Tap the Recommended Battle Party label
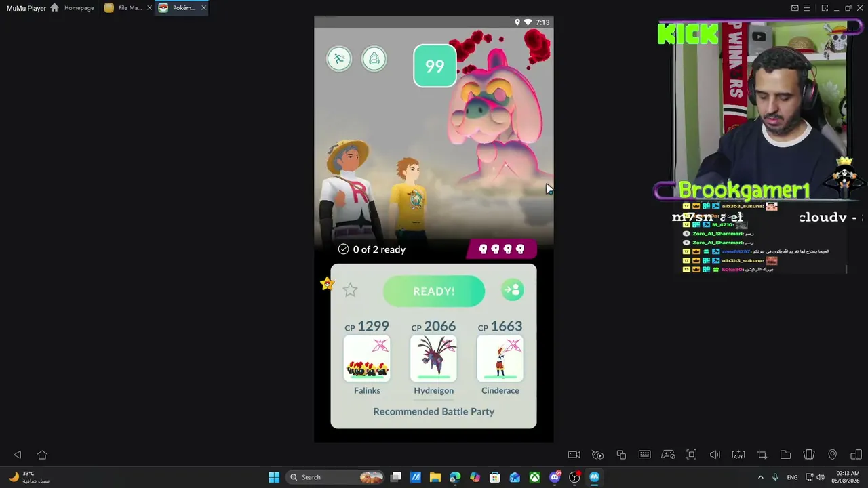 tap(434, 411)
